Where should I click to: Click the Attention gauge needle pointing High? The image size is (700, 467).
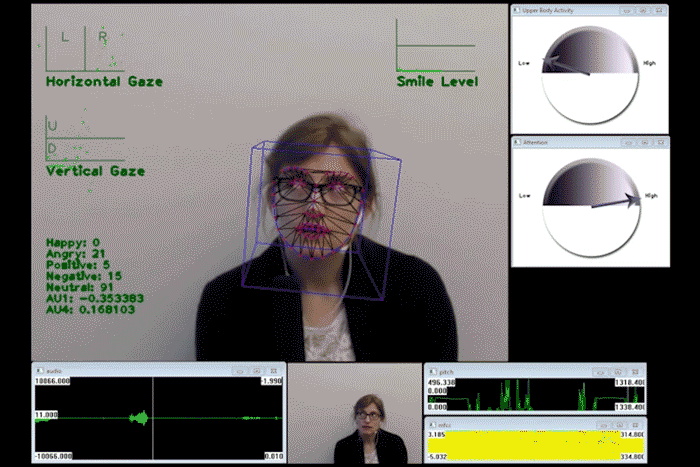point(615,202)
